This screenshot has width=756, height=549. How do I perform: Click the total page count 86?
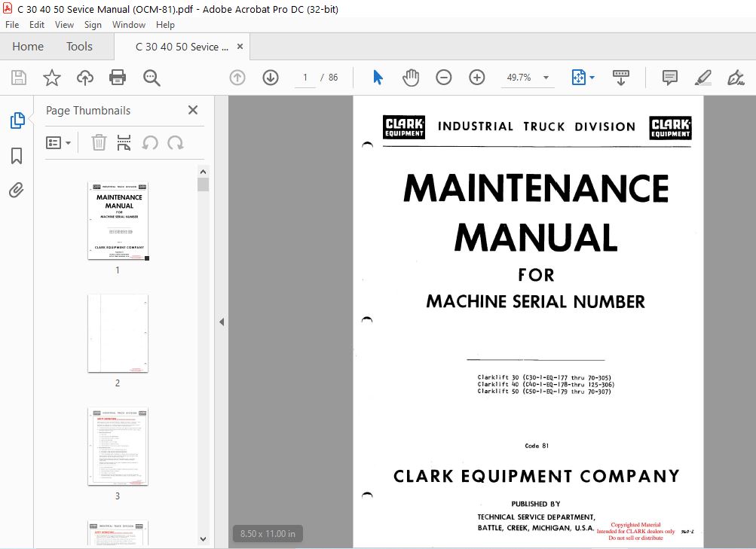coord(333,78)
